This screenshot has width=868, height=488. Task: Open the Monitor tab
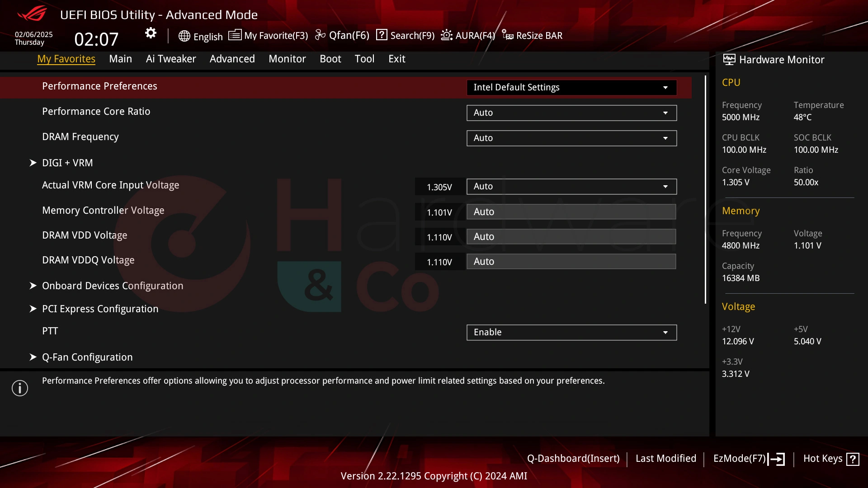click(287, 59)
